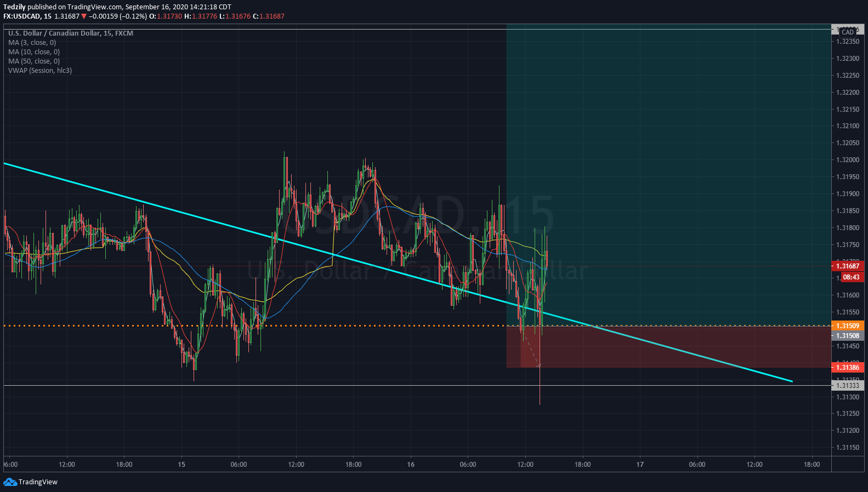Click the −0.00159 (−0.12%) change text
Screen dimensions: 868x492
click(118, 16)
